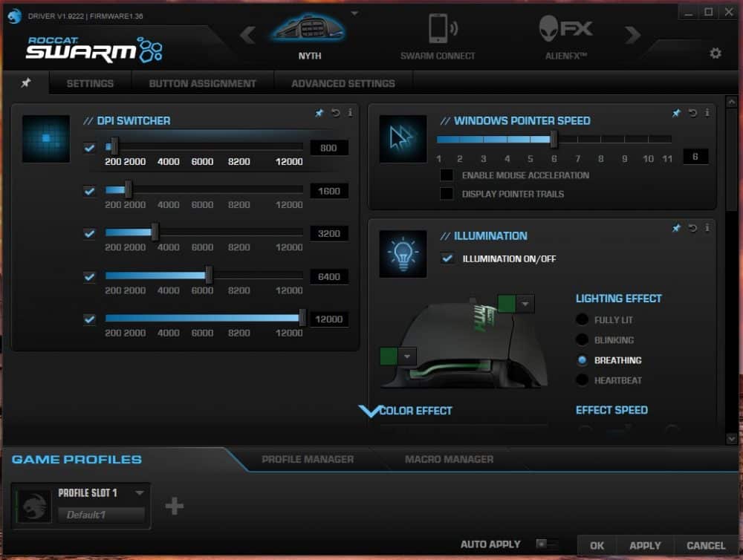Click the 800 DPI slider handle

point(114,147)
